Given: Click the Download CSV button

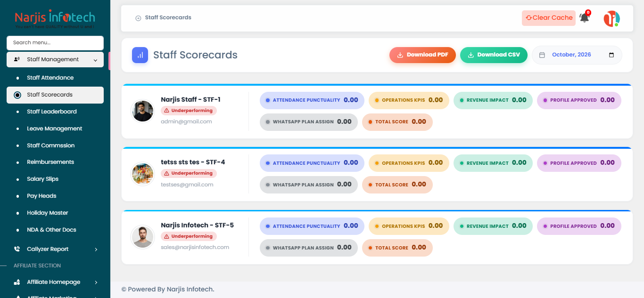Looking at the screenshot, I should point(494,55).
